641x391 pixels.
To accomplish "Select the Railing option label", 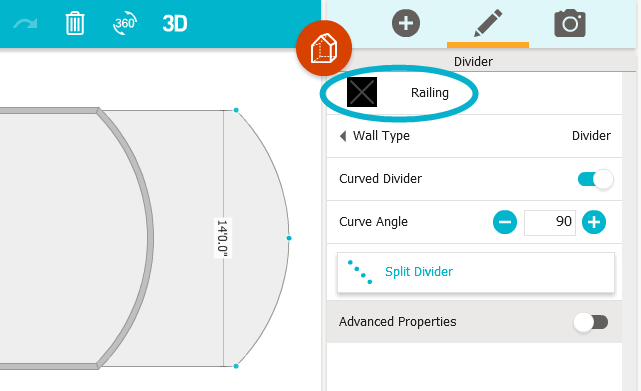I will [x=430, y=93].
